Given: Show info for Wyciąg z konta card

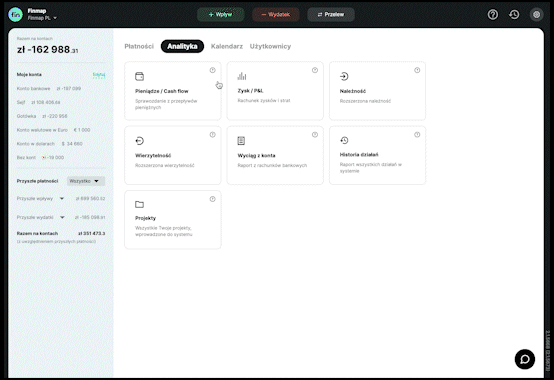Looking at the screenshot, I should (315, 135).
